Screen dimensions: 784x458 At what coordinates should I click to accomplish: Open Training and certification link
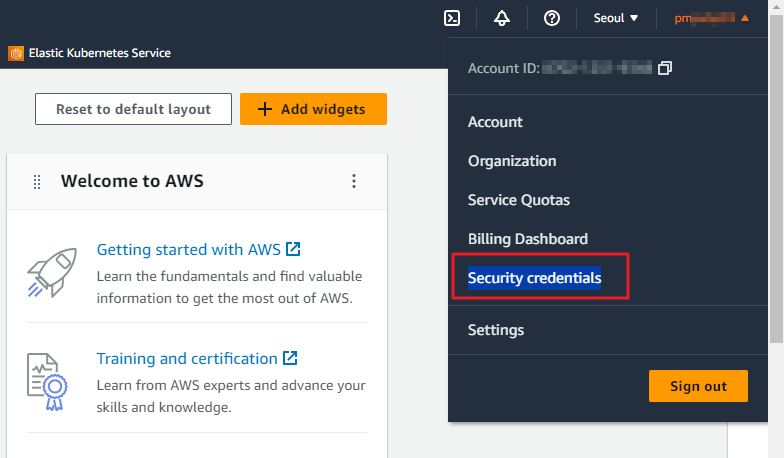[197, 358]
